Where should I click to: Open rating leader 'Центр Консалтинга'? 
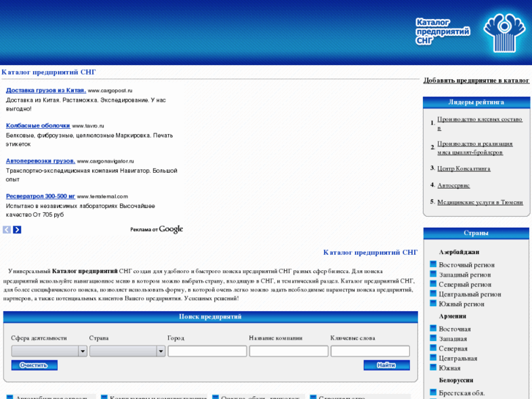(x=463, y=169)
